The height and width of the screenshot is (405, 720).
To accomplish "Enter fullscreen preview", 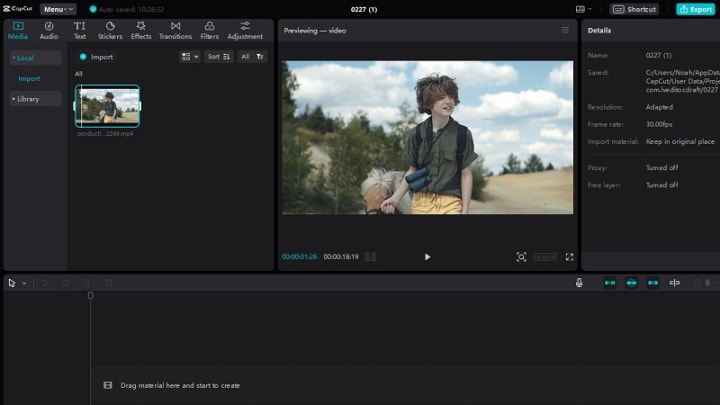I will (569, 257).
